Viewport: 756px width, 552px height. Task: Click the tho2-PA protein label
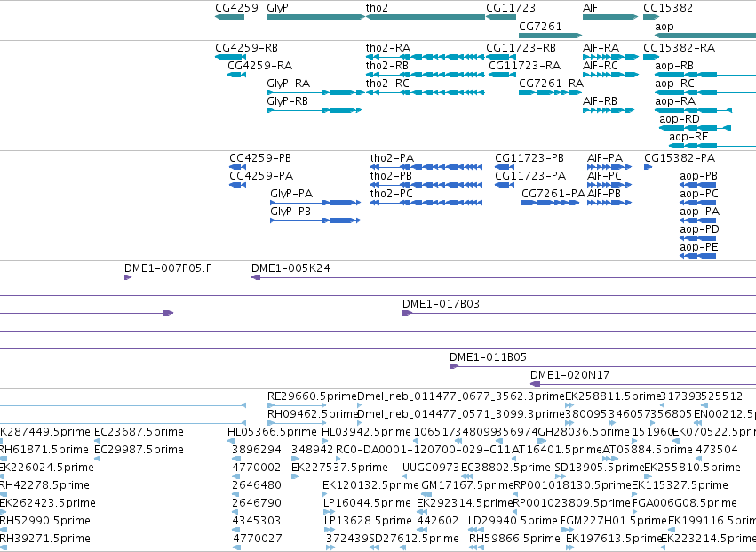point(392,158)
